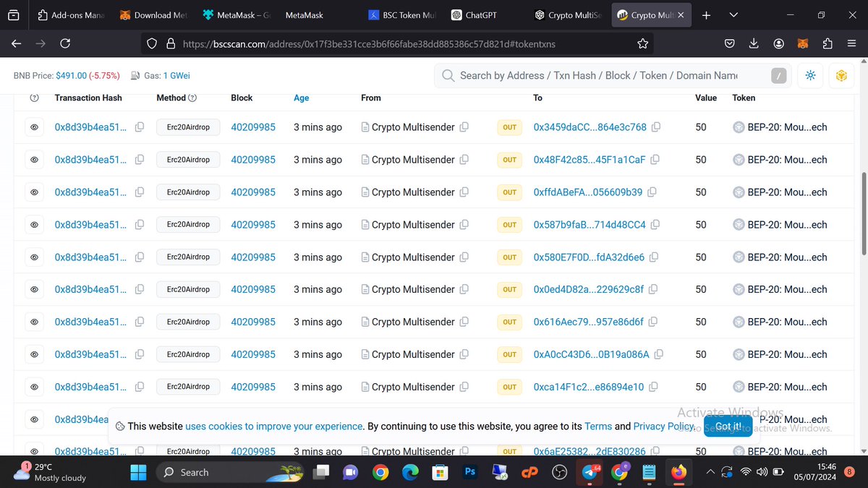Open a new browser tab
868x488 pixels.
(x=706, y=15)
